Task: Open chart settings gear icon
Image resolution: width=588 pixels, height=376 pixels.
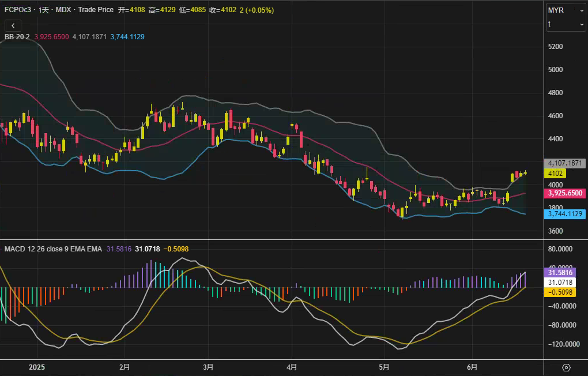Action: click(566, 367)
